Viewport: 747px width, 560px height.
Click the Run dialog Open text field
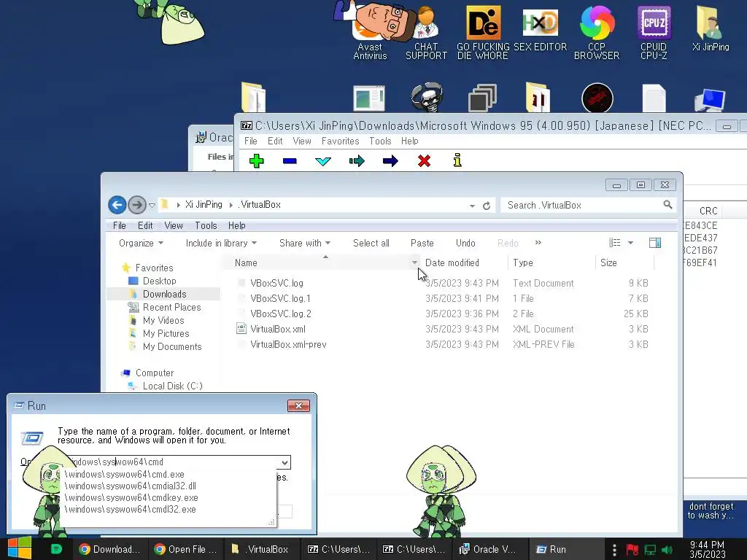point(172,462)
